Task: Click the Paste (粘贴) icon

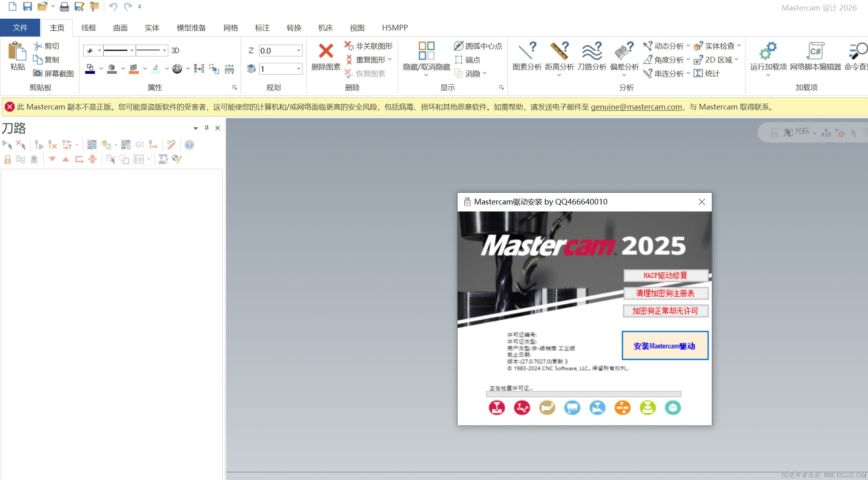Action: 17,56
